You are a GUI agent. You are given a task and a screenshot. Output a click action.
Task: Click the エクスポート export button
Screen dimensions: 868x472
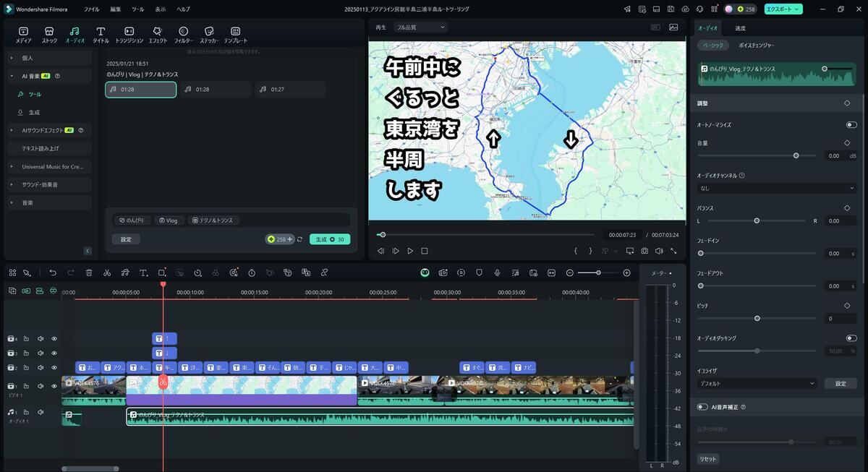(783, 9)
